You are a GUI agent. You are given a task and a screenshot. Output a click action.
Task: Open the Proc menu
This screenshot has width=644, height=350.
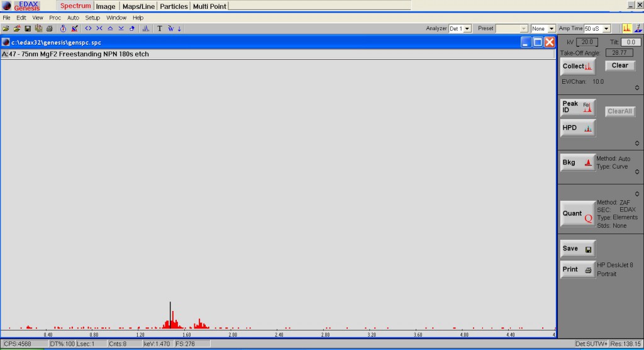tap(55, 18)
